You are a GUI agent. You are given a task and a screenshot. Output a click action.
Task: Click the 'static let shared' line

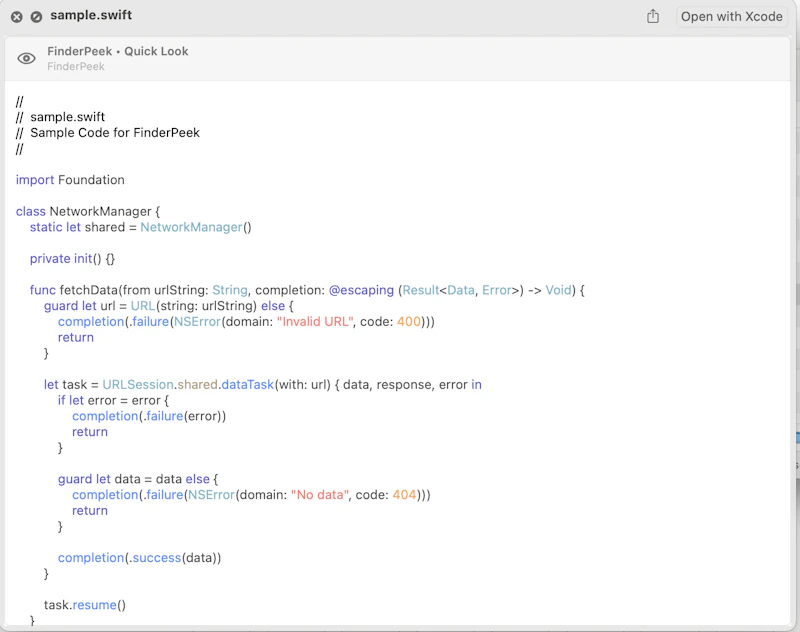pyautogui.click(x=141, y=227)
